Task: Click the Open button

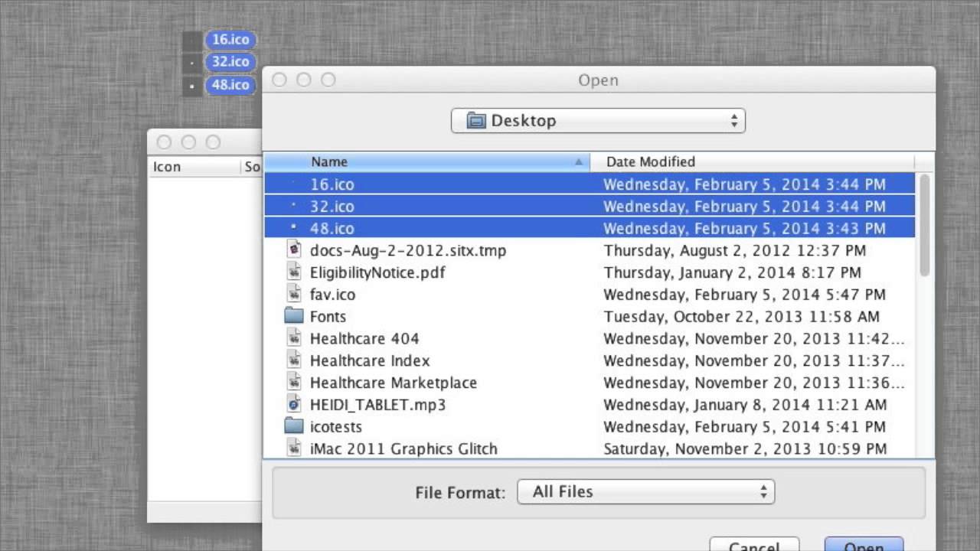Action: point(864,546)
